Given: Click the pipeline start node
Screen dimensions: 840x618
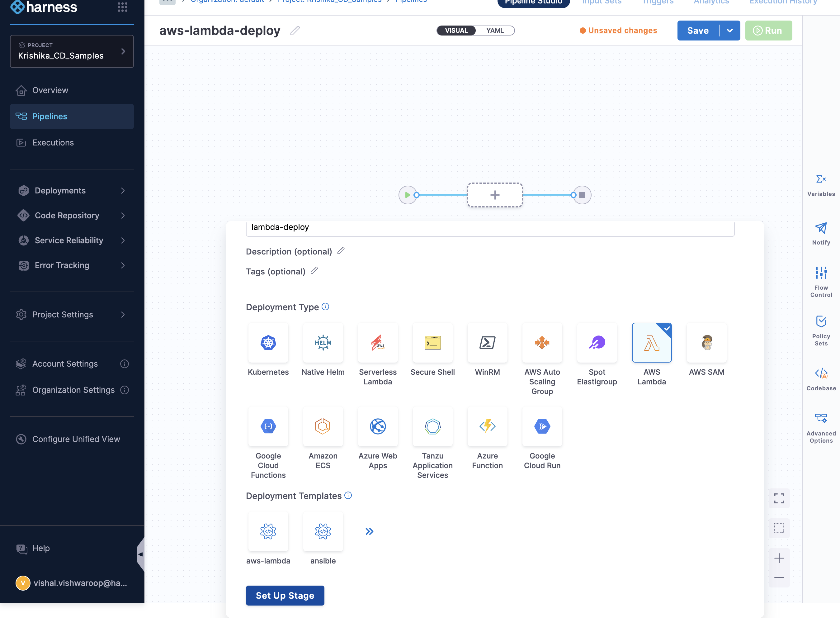Looking at the screenshot, I should [x=408, y=195].
